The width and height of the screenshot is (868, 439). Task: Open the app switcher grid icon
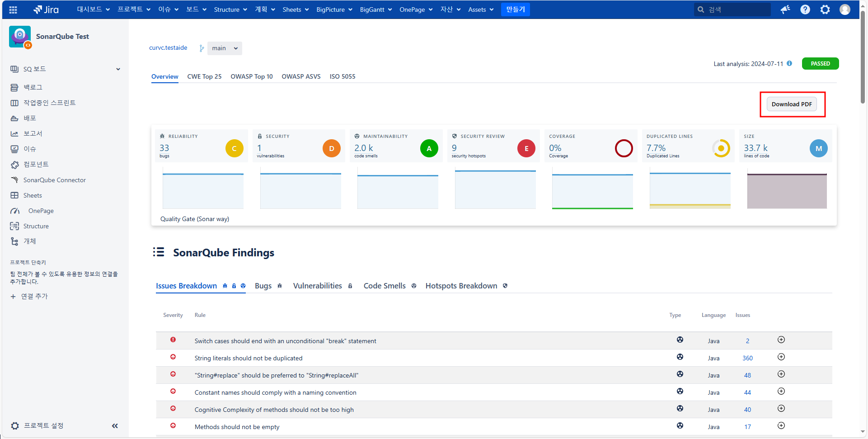point(13,9)
